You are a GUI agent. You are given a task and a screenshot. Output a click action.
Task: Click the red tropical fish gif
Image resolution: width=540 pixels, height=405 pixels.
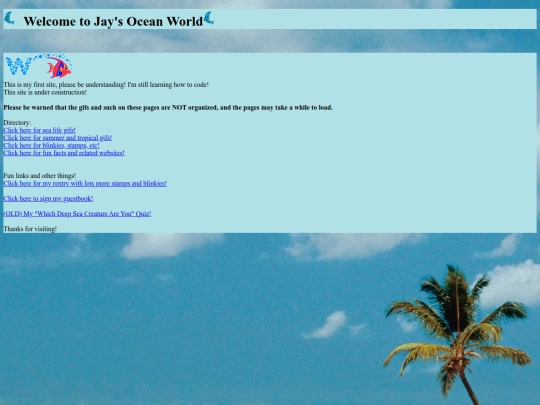coord(59,66)
